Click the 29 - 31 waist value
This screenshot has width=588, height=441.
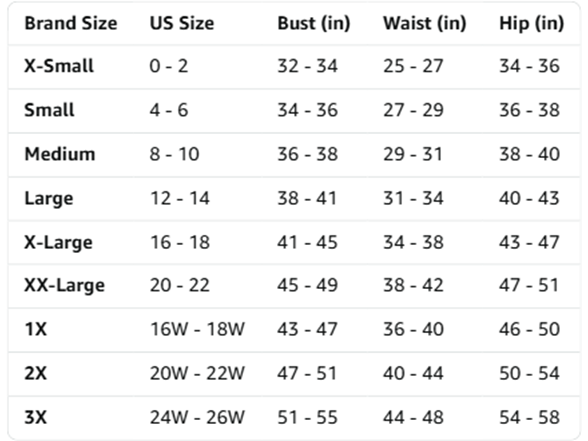(413, 154)
